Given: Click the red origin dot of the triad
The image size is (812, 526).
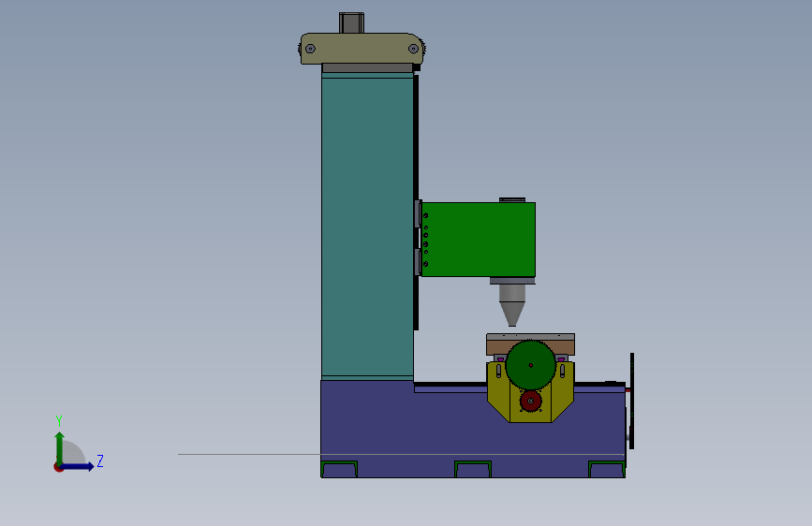Looking at the screenshot, I should point(58,467).
